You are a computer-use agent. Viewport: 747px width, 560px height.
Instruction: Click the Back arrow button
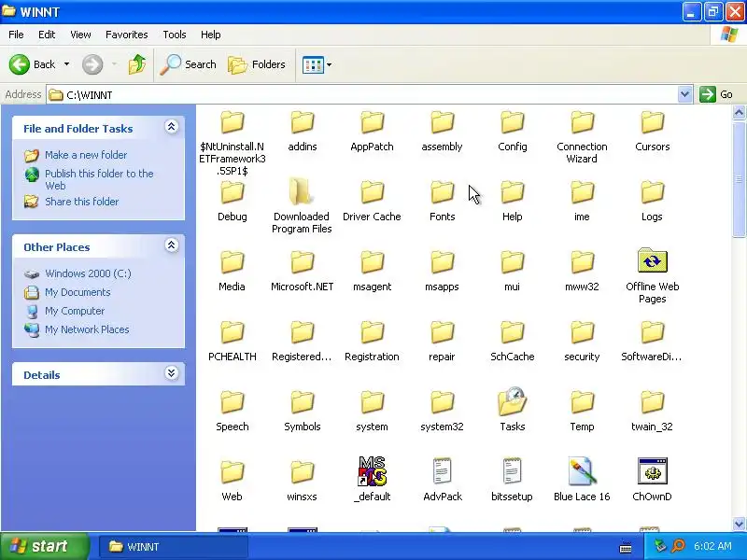click(x=33, y=64)
